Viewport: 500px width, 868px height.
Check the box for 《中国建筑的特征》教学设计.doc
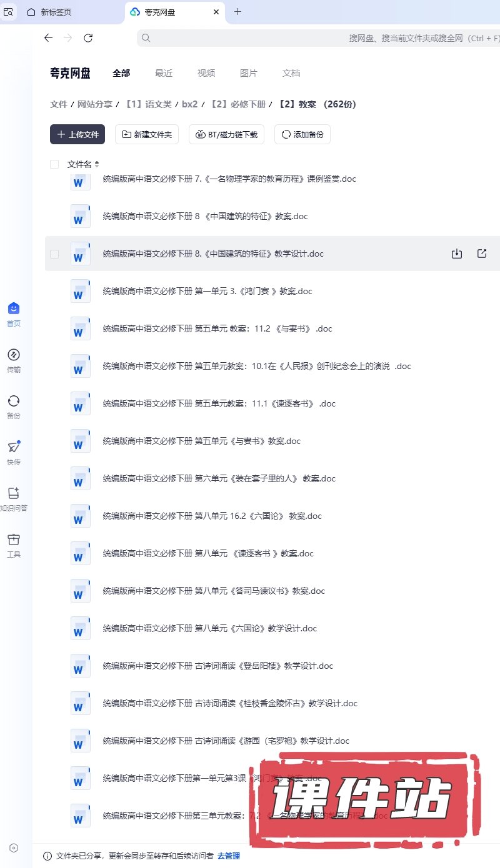pos(54,254)
